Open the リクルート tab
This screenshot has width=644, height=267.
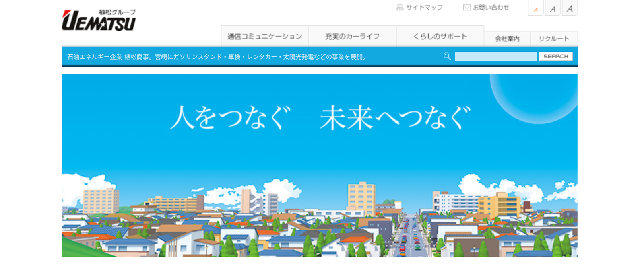554,39
